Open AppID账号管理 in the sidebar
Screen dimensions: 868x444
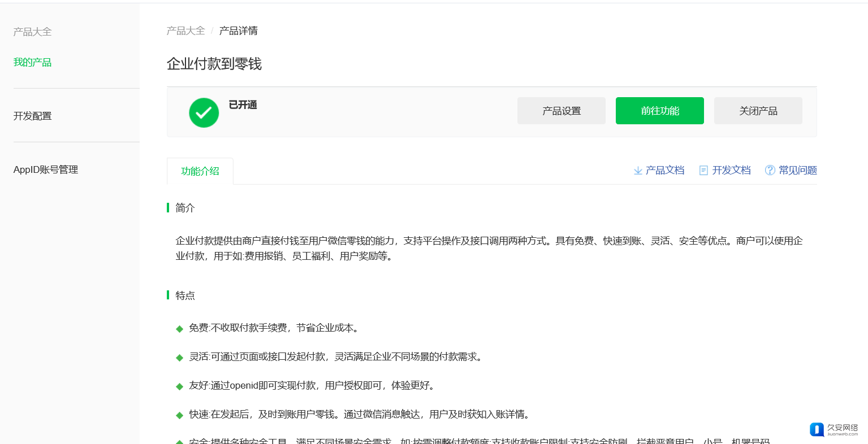[45, 169]
